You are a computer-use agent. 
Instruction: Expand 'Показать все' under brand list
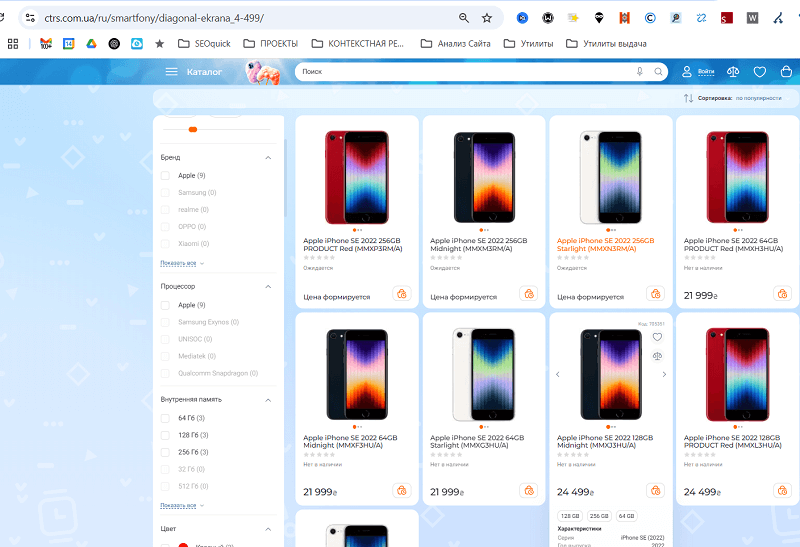182,263
